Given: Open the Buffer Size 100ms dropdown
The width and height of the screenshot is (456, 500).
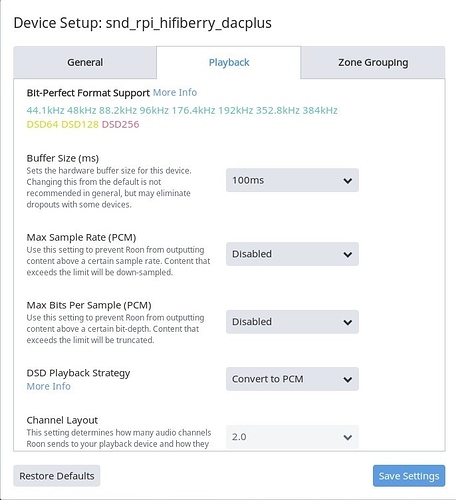Looking at the screenshot, I should click(292, 180).
